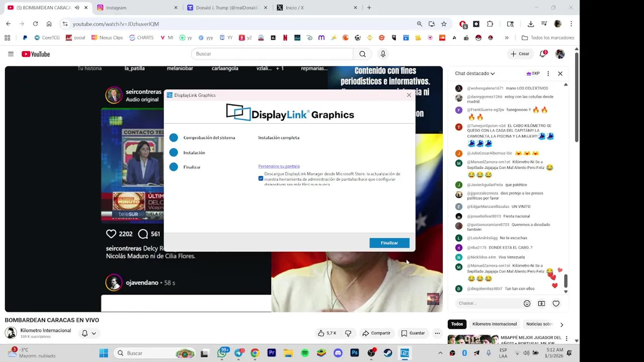
Task: Open Discord from the taskbar
Action: (338, 353)
